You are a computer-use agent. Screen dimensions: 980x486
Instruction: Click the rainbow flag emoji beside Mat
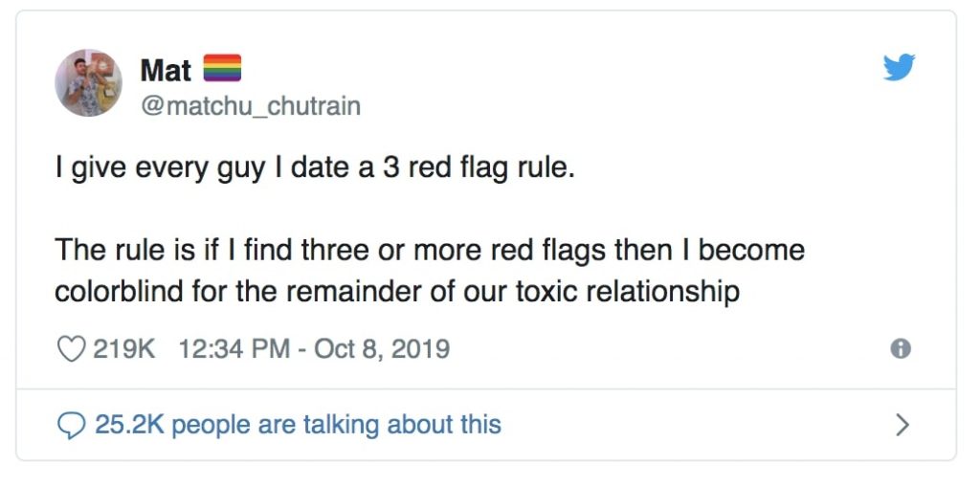(222, 69)
